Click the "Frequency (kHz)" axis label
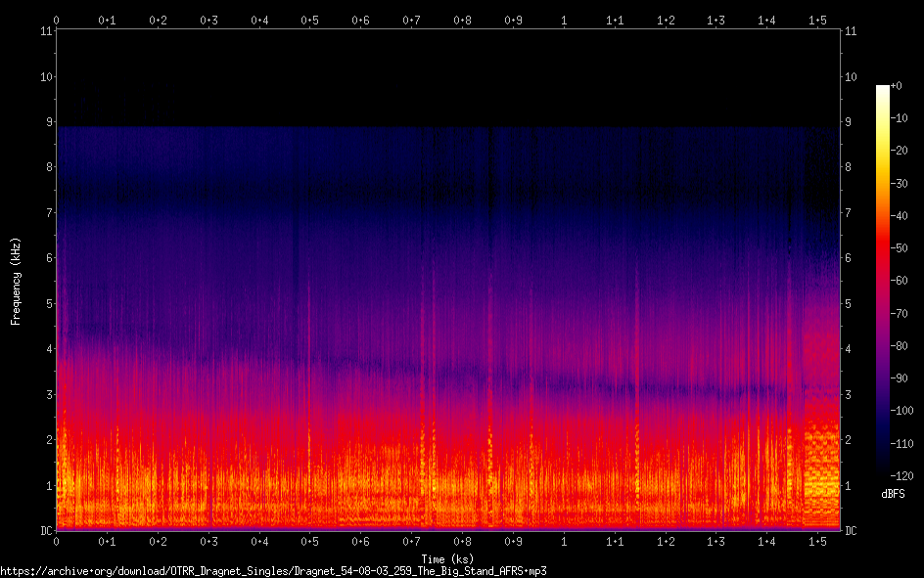This screenshot has width=924, height=578. pos(16,281)
